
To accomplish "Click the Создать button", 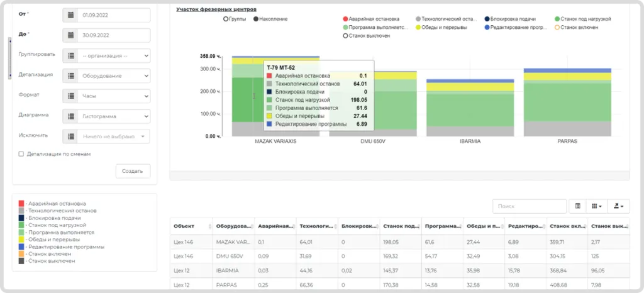I will pyautogui.click(x=133, y=171).
